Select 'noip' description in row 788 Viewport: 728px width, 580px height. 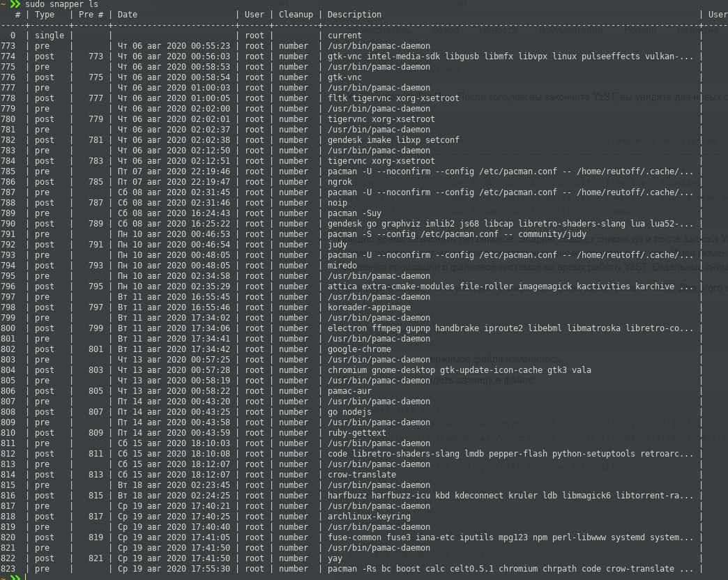pyautogui.click(x=338, y=203)
